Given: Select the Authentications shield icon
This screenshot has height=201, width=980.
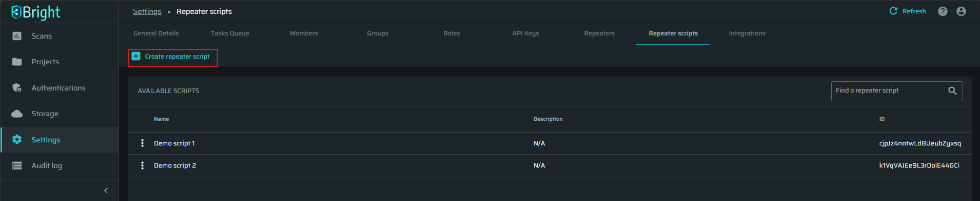Looking at the screenshot, I should coord(17,88).
